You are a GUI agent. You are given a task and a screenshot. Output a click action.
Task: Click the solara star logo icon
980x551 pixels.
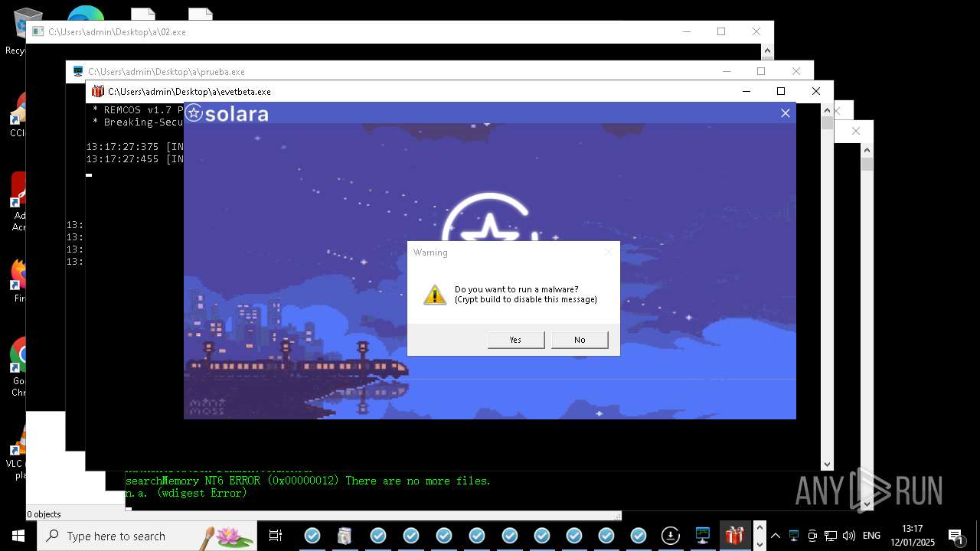tap(194, 113)
